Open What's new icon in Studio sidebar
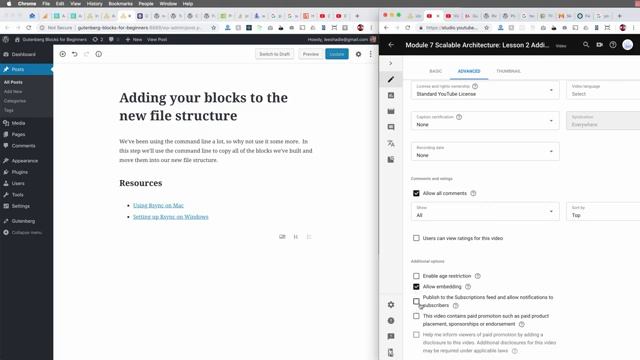This screenshot has height=360, width=640. click(x=391, y=320)
